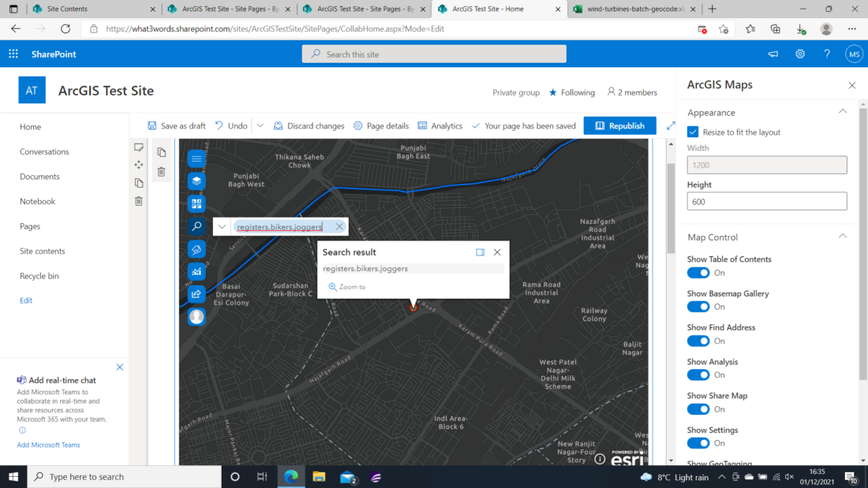Click the edit section icon

tap(139, 147)
